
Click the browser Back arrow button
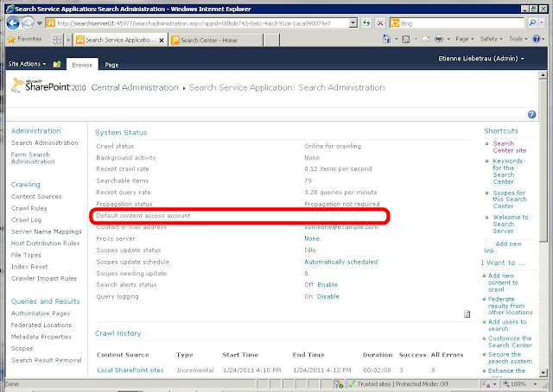pos(13,23)
